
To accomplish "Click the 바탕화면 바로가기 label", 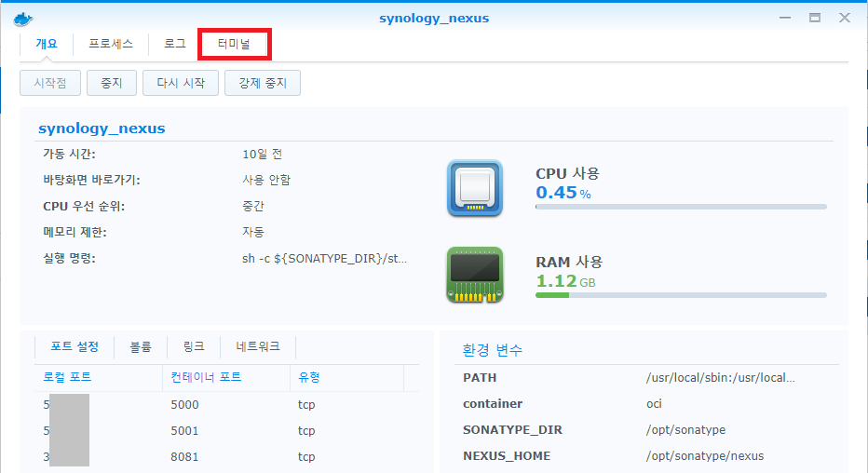I will [91, 181].
